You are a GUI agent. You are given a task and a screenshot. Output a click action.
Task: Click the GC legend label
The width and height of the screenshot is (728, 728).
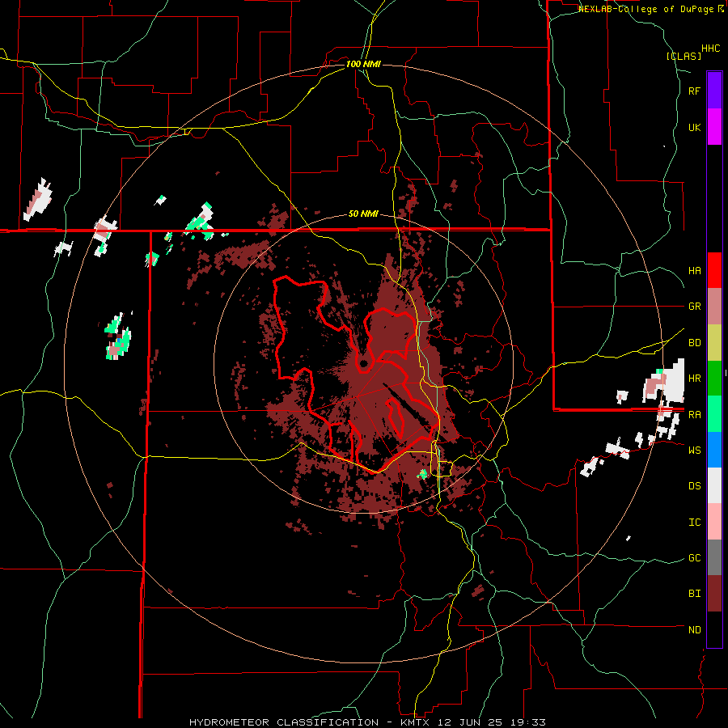pyautogui.click(x=694, y=558)
